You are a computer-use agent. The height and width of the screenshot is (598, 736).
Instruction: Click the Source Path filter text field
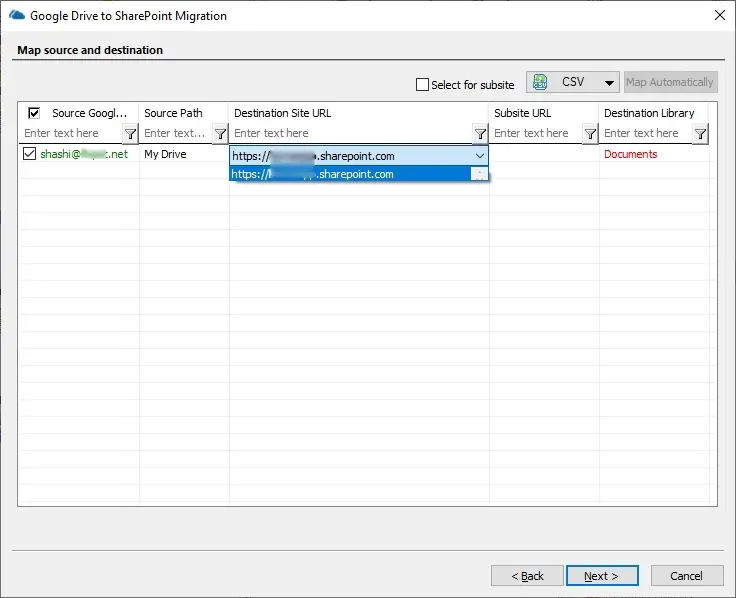tap(176, 133)
